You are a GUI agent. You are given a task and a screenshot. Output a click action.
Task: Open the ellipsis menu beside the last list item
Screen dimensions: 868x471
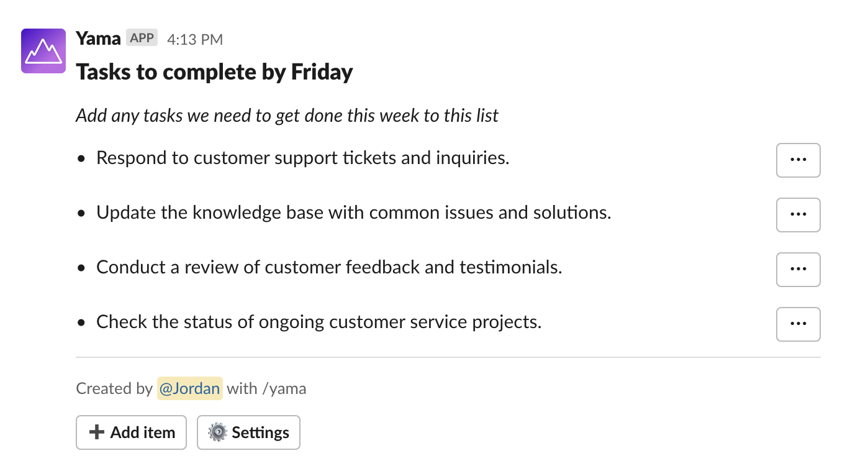pyautogui.click(x=798, y=324)
